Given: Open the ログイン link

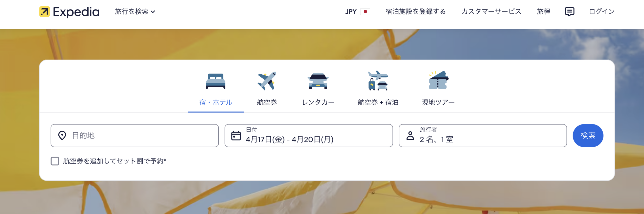Looking at the screenshot, I should click(602, 12).
